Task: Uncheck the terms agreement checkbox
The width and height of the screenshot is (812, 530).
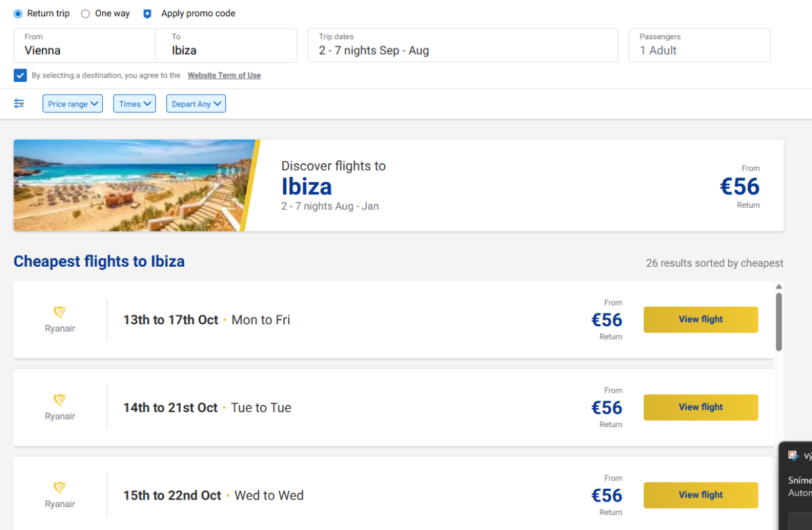Action: coord(20,75)
